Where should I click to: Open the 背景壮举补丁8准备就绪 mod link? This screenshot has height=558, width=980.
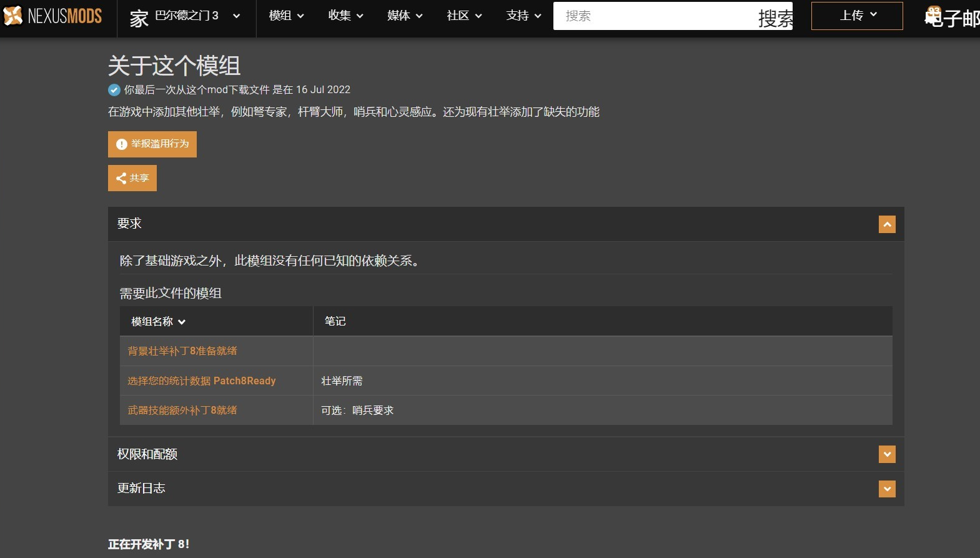coord(182,351)
